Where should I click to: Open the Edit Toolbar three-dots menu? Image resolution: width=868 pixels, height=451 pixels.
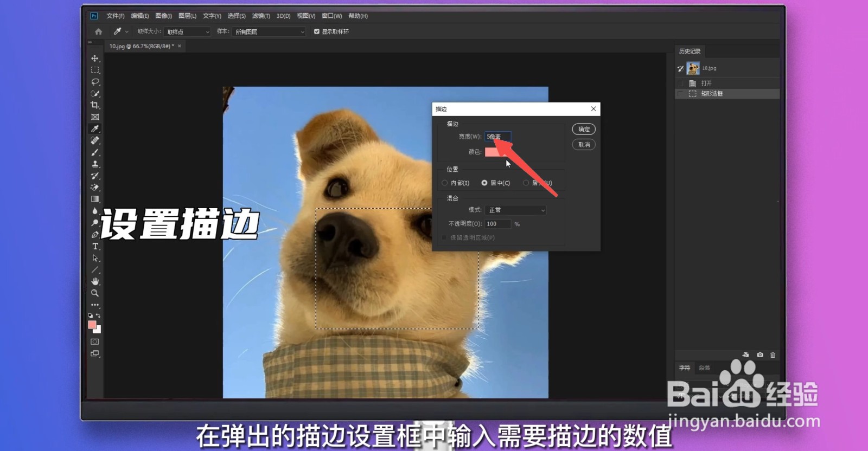point(95,305)
